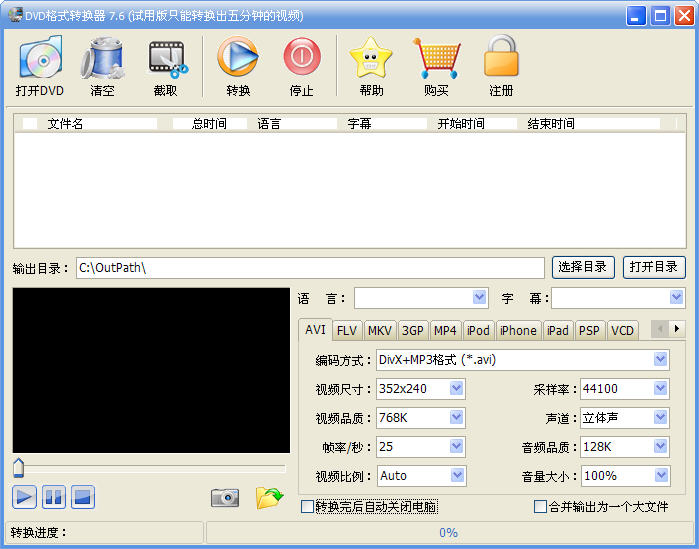This screenshot has height=549, width=699.
Task: Click the 打开目录 button
Action: 654,267
